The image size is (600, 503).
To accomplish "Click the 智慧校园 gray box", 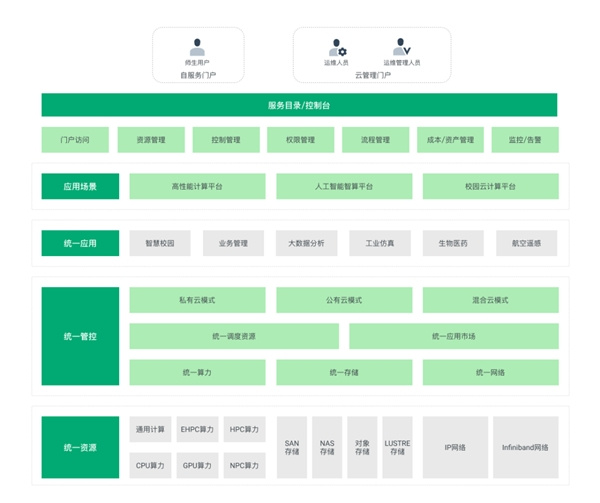I will pyautogui.click(x=160, y=243).
